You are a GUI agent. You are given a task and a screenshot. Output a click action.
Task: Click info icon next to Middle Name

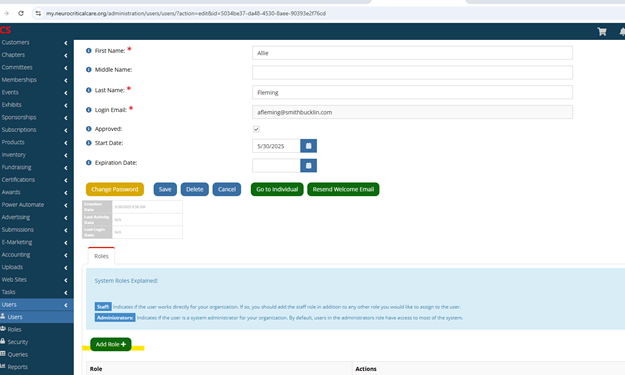click(x=88, y=69)
